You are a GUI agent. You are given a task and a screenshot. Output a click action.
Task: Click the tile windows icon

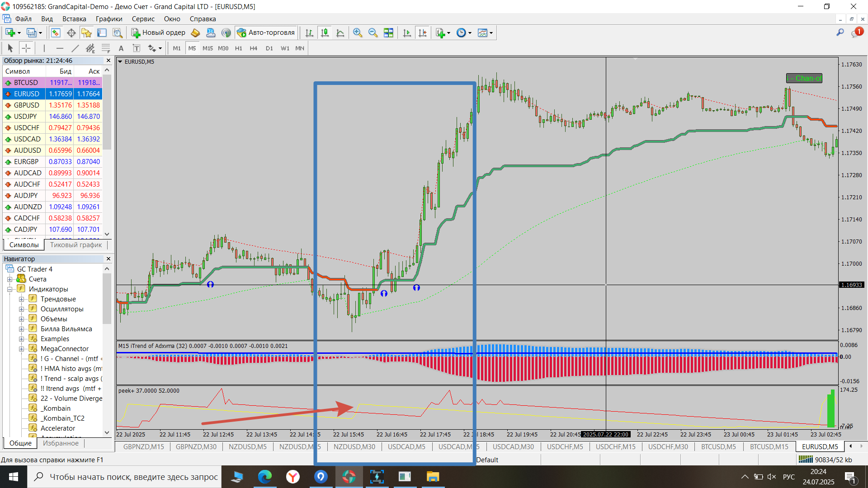[388, 33]
